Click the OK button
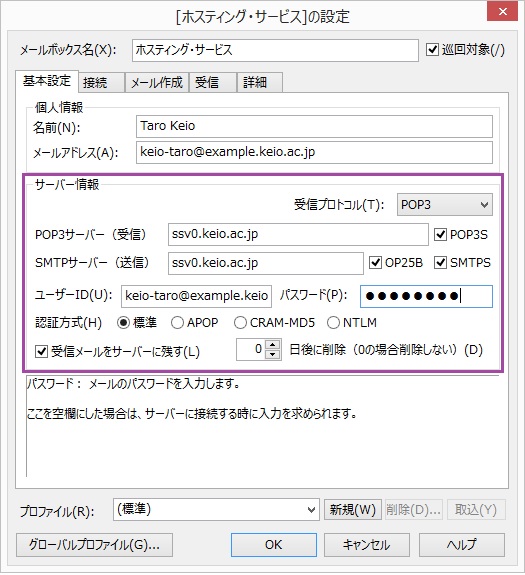 [x=274, y=545]
